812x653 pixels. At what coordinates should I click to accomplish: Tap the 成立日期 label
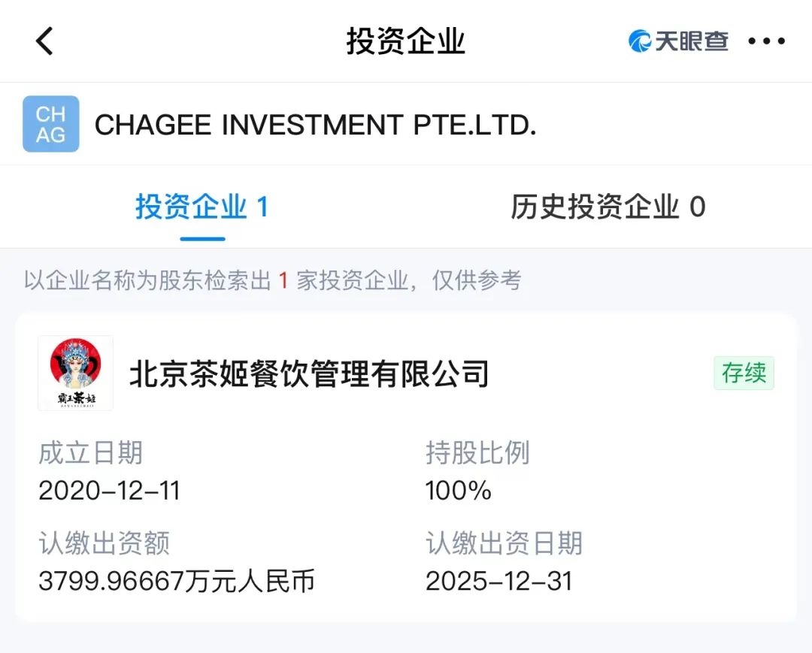pos(90,453)
